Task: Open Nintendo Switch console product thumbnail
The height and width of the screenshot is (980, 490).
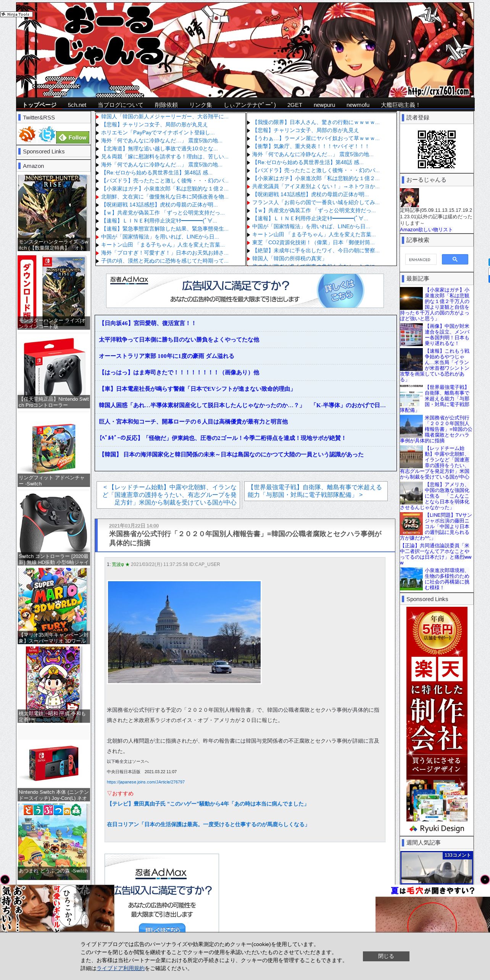Action: pos(54,764)
